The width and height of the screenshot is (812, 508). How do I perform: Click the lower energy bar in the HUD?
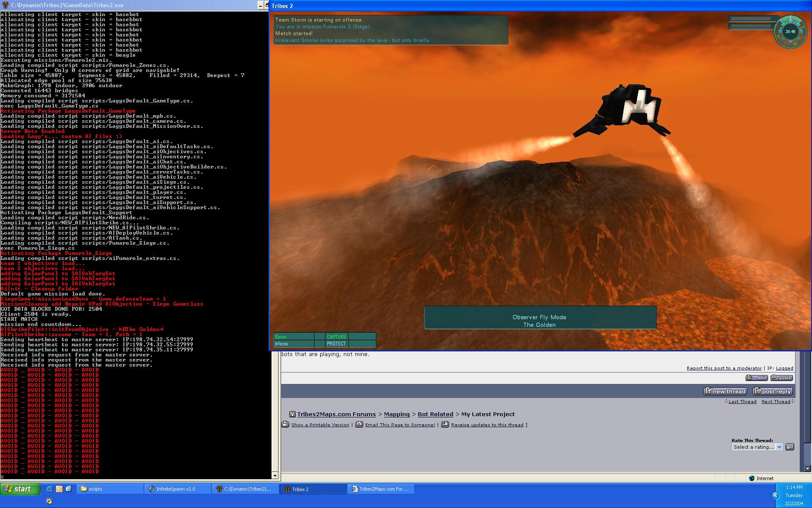[751, 27]
